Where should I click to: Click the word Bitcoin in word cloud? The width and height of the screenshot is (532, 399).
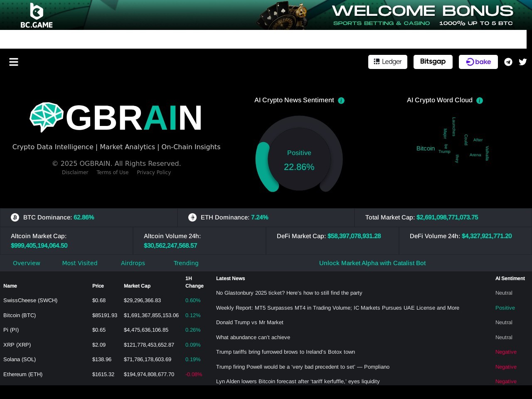(426, 148)
